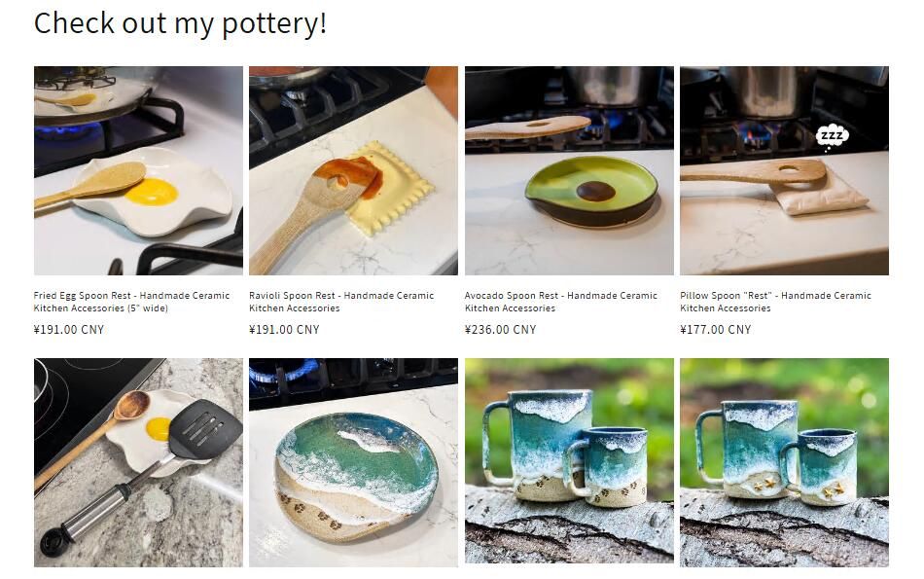Viewport: 924px width, 579px height.
Task: Click the ¥191.00 CNY price under Fried Egg
Action: (x=69, y=330)
